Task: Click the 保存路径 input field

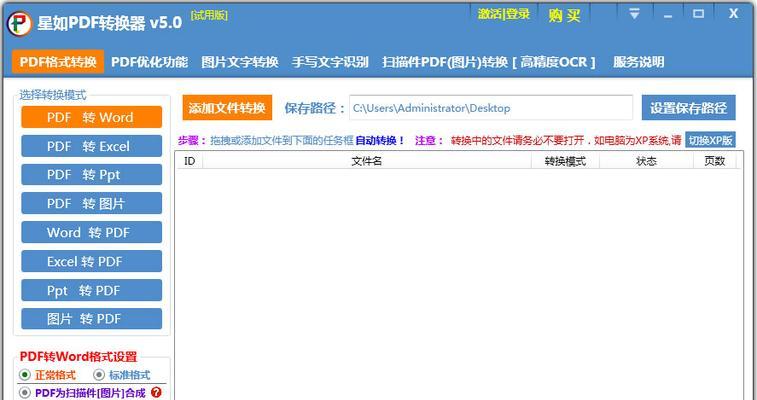Action: (x=491, y=108)
